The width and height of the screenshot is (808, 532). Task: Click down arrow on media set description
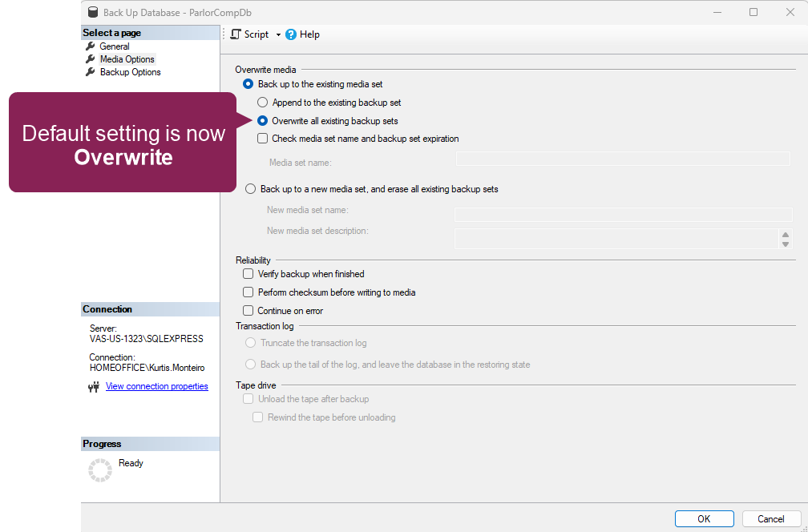coord(786,244)
